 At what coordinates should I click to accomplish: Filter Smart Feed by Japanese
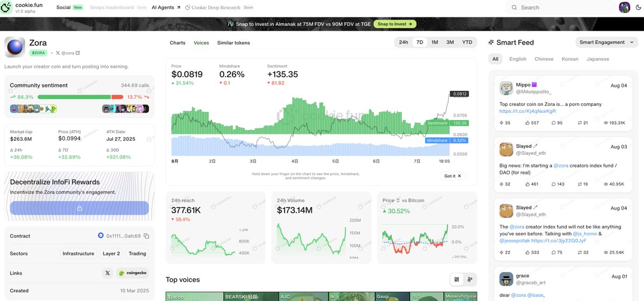pyautogui.click(x=598, y=59)
